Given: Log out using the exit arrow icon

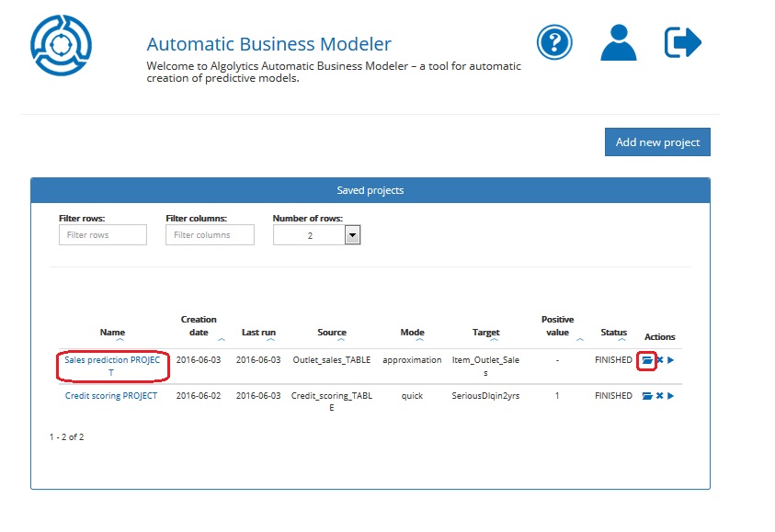Looking at the screenshot, I should 682,42.
